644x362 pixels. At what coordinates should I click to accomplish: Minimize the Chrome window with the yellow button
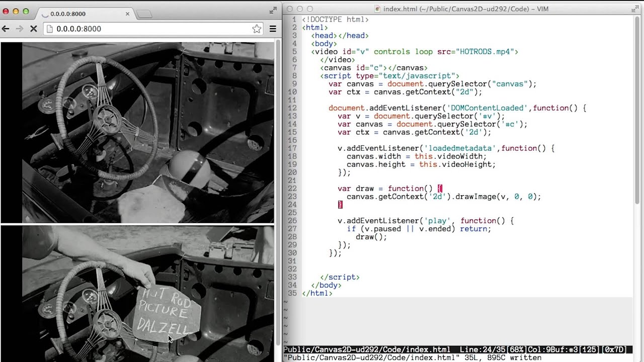tap(16, 11)
